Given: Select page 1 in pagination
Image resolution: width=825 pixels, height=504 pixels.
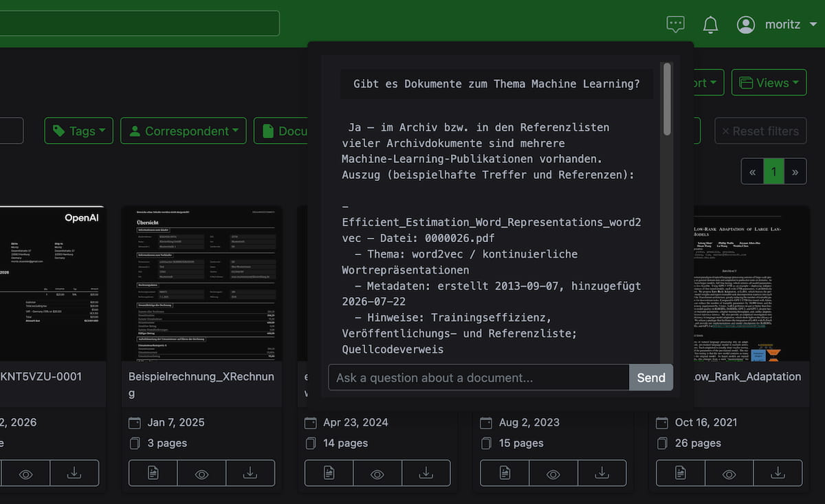Looking at the screenshot, I should pos(774,171).
